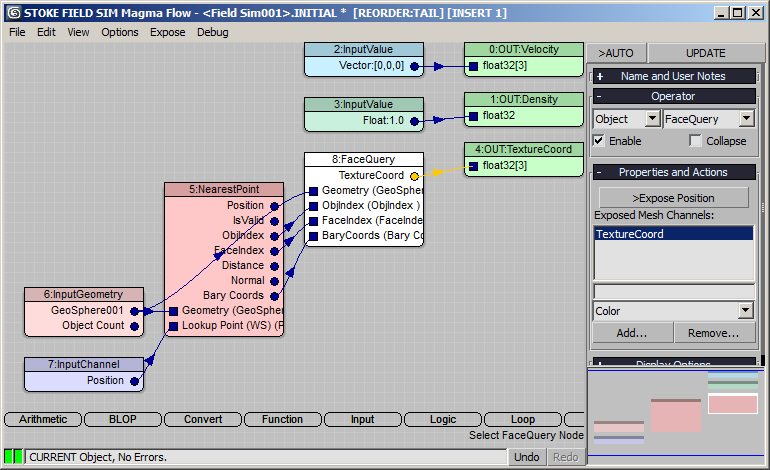Open the Color channel dropdown
This screenshot has height=470, width=770.
click(745, 310)
